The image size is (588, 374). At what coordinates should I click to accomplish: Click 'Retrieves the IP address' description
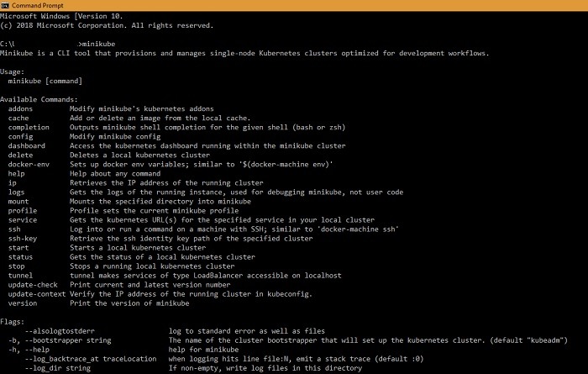(166, 183)
